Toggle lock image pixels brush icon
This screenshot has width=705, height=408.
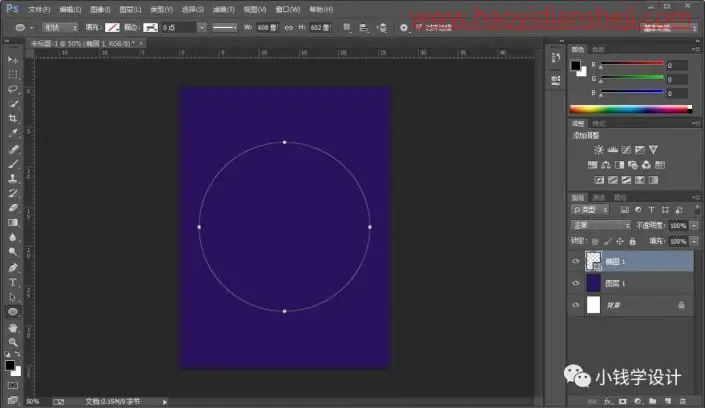(x=607, y=242)
